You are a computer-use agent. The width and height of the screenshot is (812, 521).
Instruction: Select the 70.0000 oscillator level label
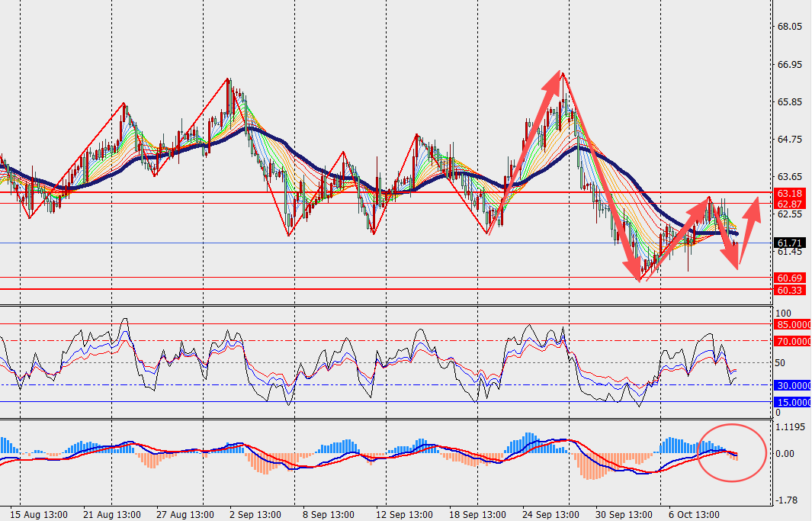point(792,341)
